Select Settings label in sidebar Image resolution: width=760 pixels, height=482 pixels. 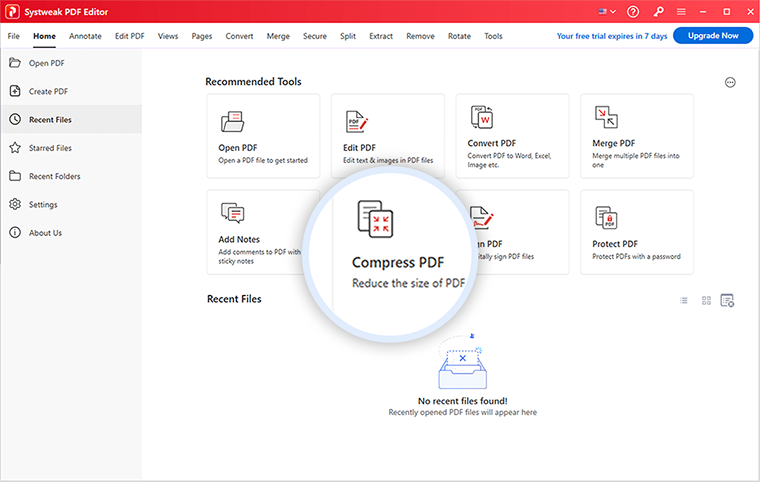[43, 205]
